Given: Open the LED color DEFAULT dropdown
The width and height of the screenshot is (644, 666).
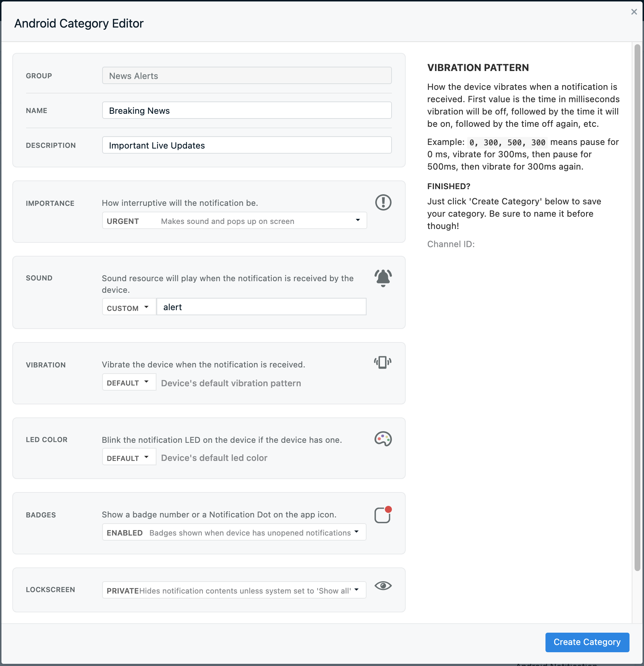Looking at the screenshot, I should [x=129, y=457].
